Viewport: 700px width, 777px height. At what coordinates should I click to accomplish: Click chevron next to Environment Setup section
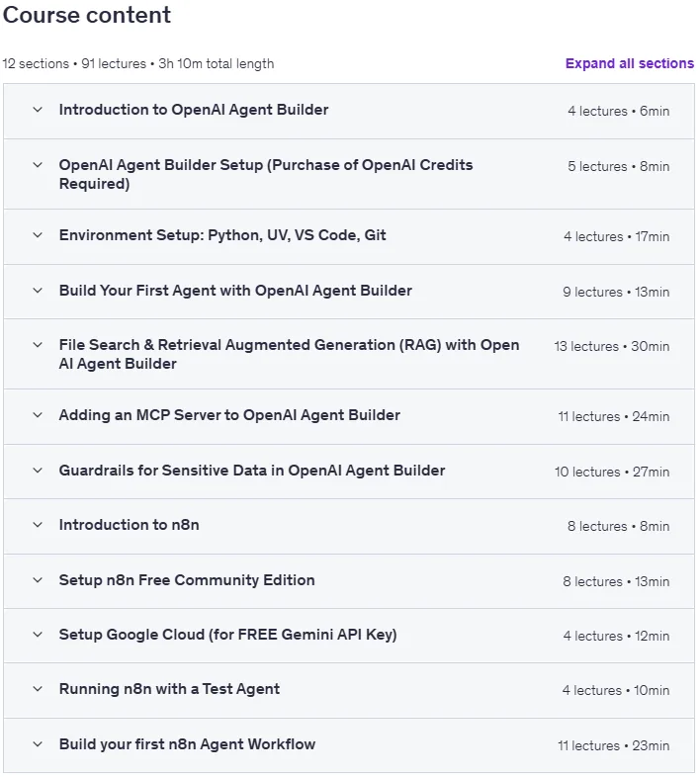point(38,235)
